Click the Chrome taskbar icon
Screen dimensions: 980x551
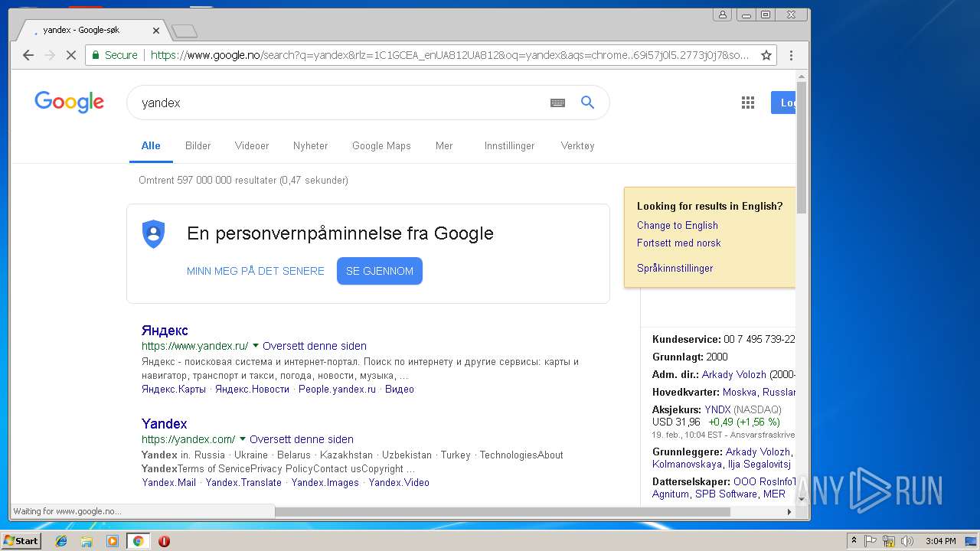(x=138, y=541)
